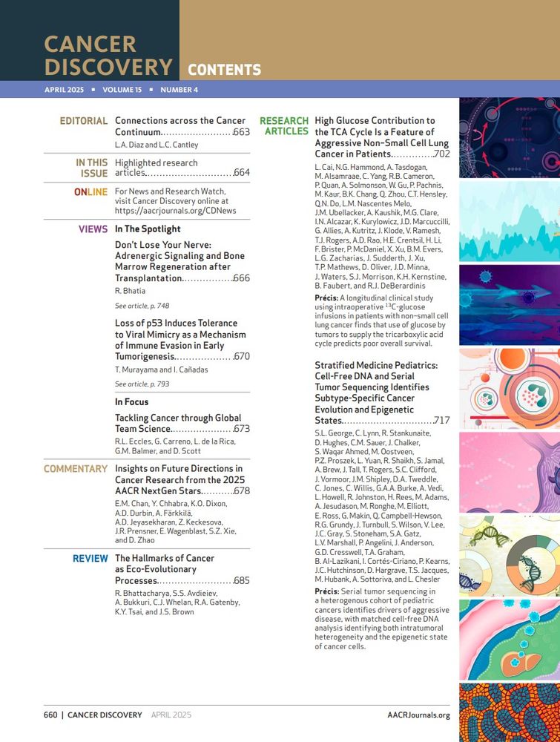Click author R. Bhatia
560x742 pixels.
click(130, 291)
